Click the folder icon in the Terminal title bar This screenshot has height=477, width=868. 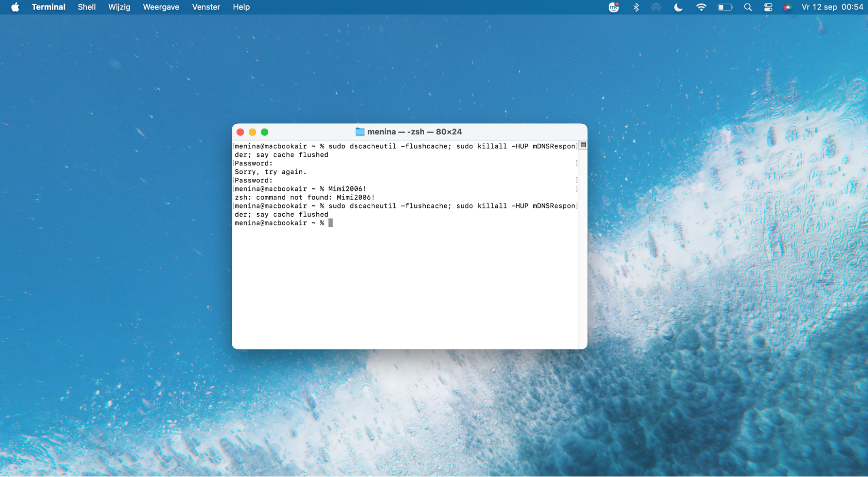click(360, 131)
